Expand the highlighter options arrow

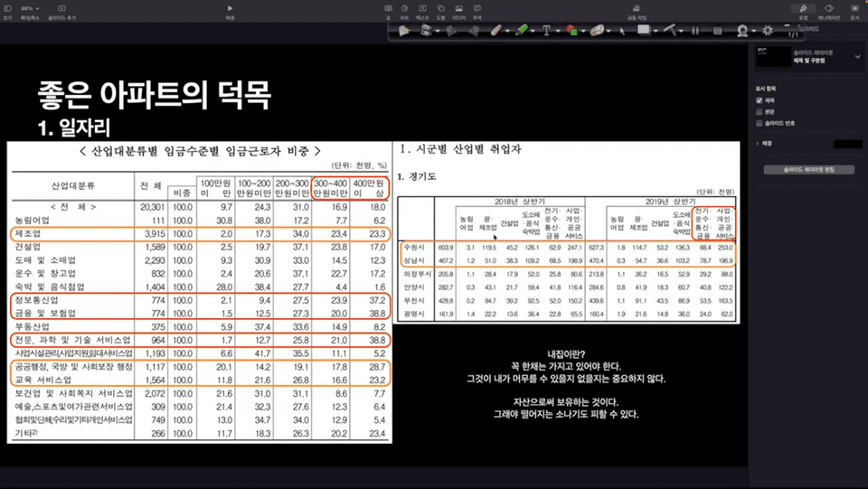[x=533, y=32]
